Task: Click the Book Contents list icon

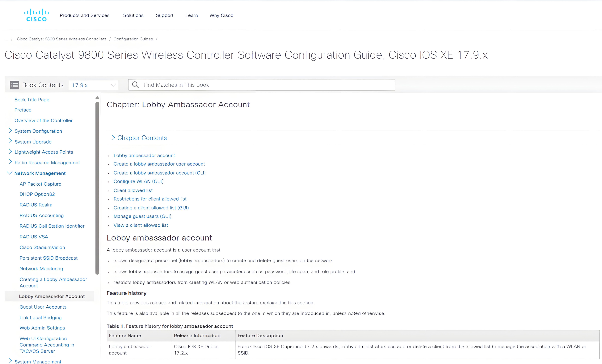Action: click(x=14, y=85)
